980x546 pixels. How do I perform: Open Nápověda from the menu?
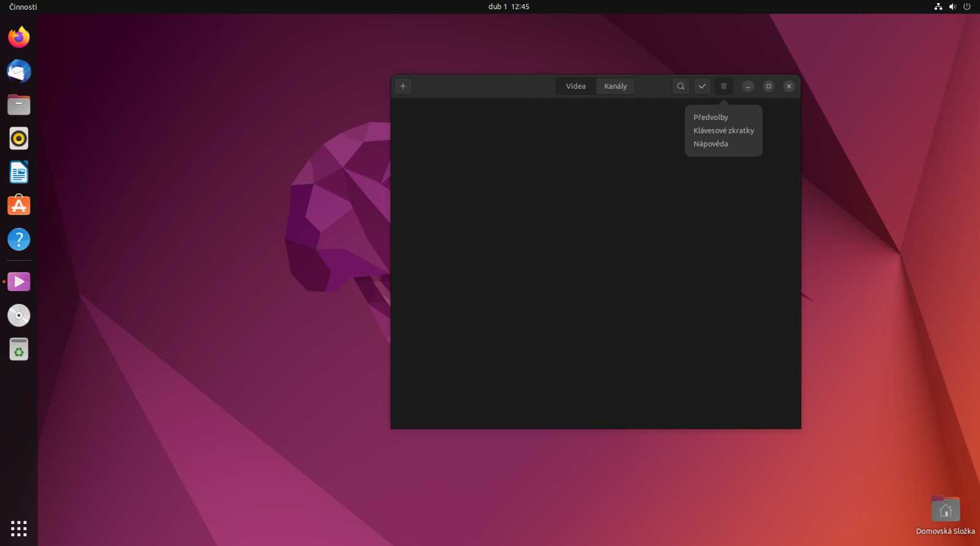[723, 144]
